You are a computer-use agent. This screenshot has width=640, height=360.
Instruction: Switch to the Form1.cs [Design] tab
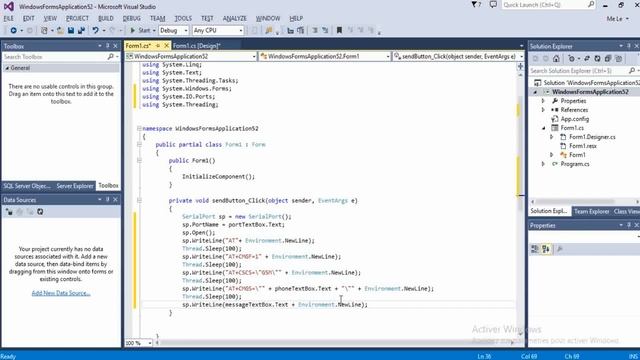pos(196,46)
